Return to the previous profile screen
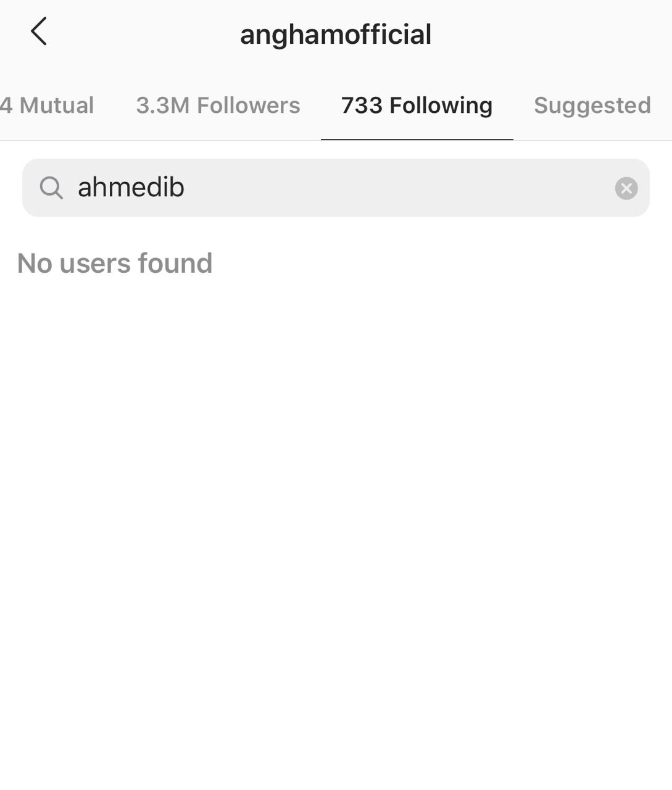Image resolution: width=672 pixels, height=790 pixels. coord(39,31)
